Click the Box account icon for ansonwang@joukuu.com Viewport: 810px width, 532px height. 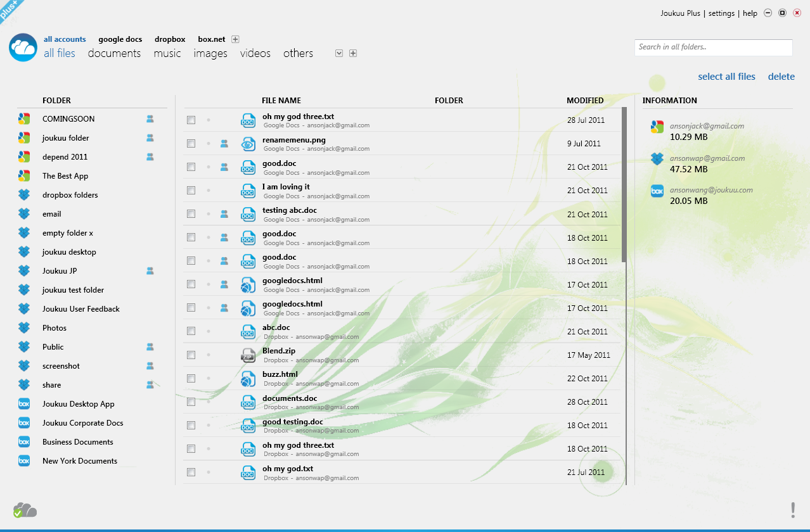click(x=657, y=191)
